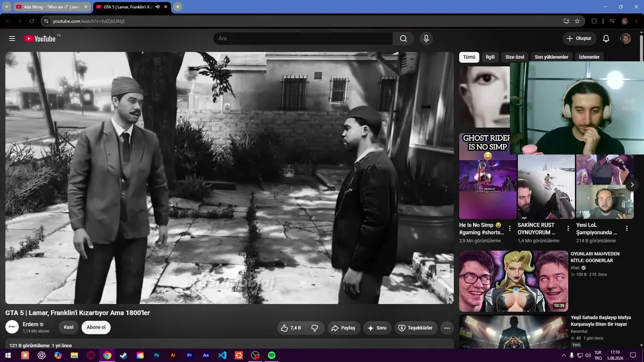
Task: Click the YouTube search field
Action: tap(303, 39)
